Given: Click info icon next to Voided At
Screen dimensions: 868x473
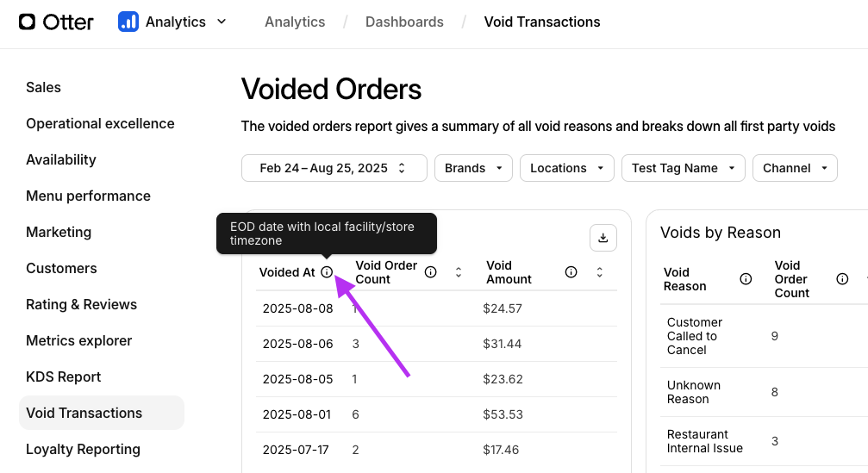Looking at the screenshot, I should point(327,272).
